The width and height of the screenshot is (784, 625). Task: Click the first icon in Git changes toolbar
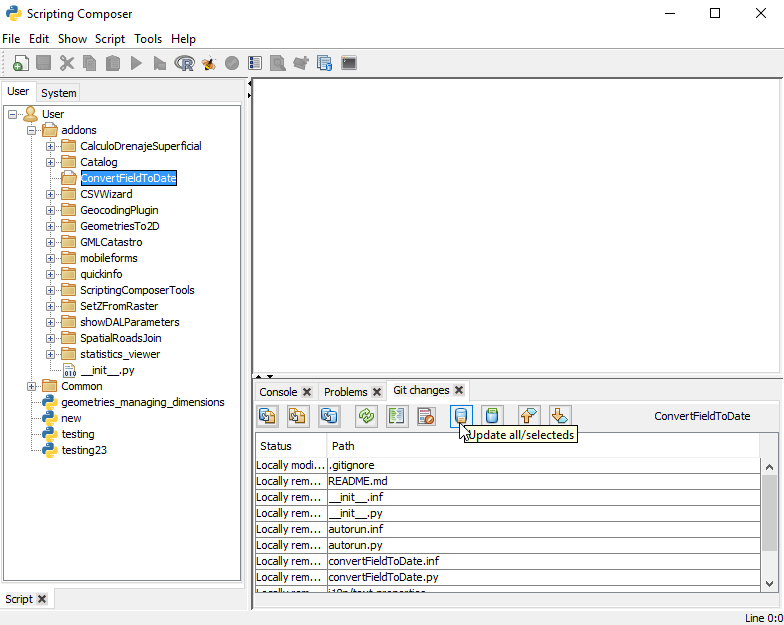[268, 416]
